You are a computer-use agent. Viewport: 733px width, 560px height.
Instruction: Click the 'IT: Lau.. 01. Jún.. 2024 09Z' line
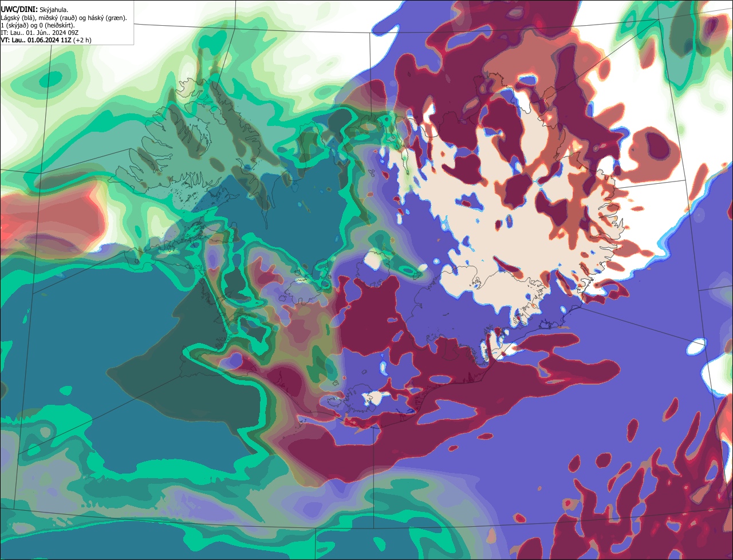[x=40, y=33]
